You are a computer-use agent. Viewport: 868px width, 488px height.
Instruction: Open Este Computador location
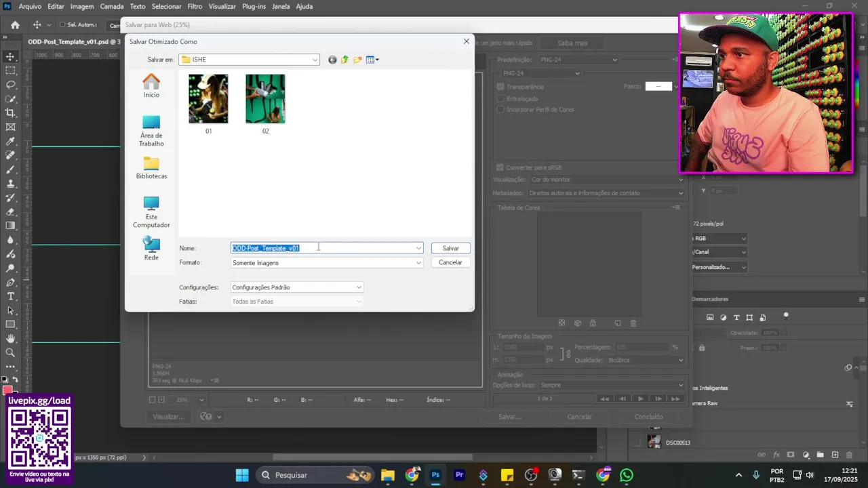pos(151,212)
